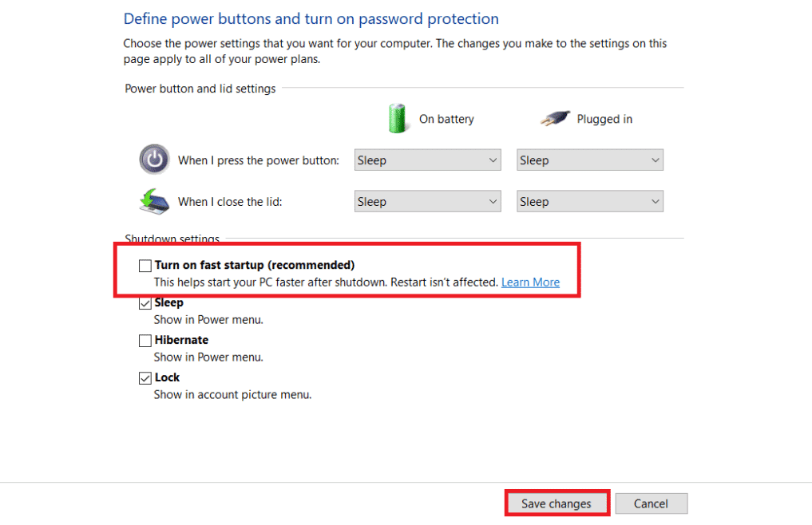Click the Power button and lid settings label

coord(200,89)
